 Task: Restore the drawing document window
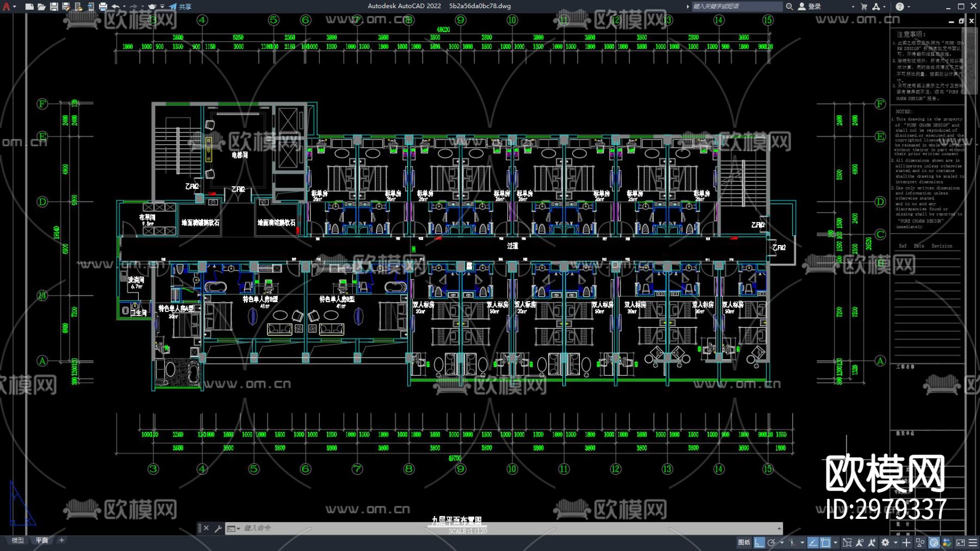tap(961, 21)
